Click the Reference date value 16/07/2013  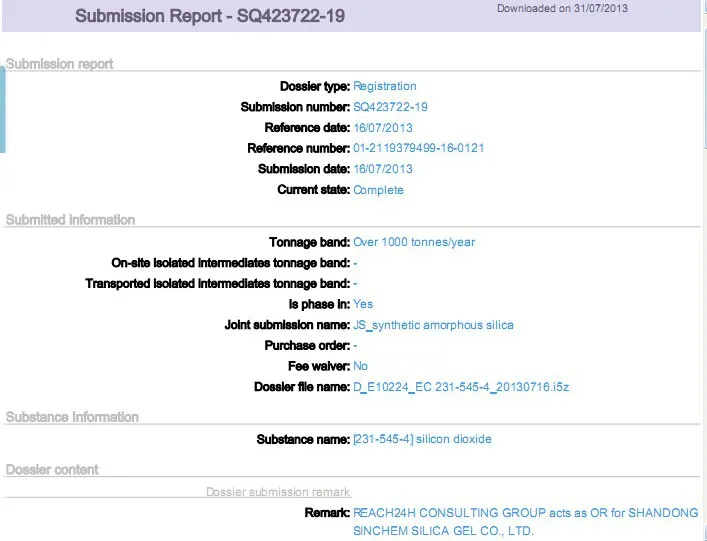tap(382, 128)
